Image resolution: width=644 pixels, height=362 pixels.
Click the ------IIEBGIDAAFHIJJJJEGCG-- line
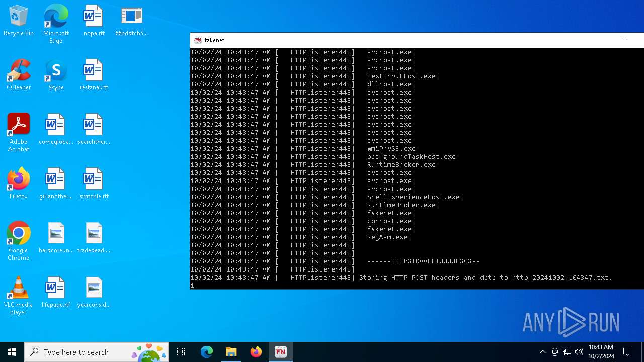point(423,261)
